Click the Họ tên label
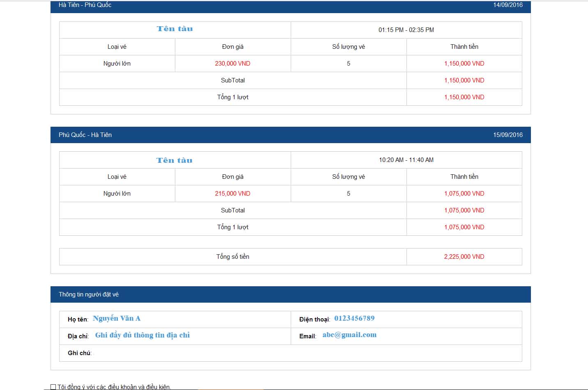Screen dimensions: 588x390 (x=78, y=319)
